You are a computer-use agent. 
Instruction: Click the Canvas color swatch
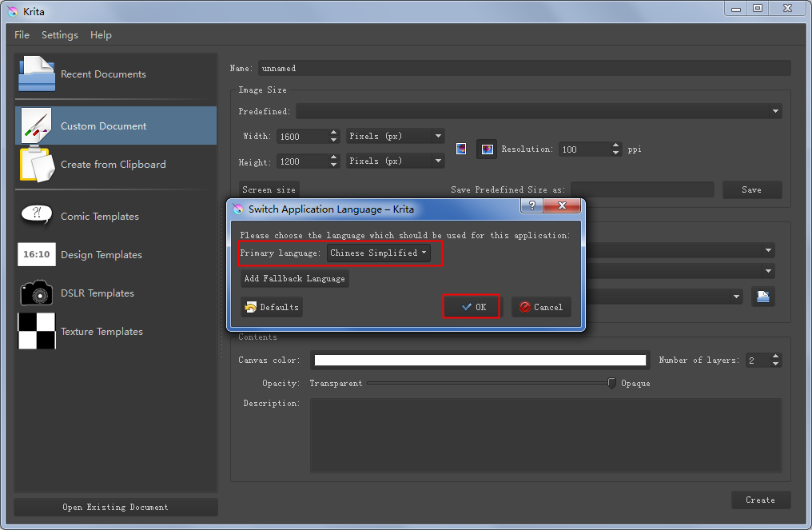[x=480, y=360]
